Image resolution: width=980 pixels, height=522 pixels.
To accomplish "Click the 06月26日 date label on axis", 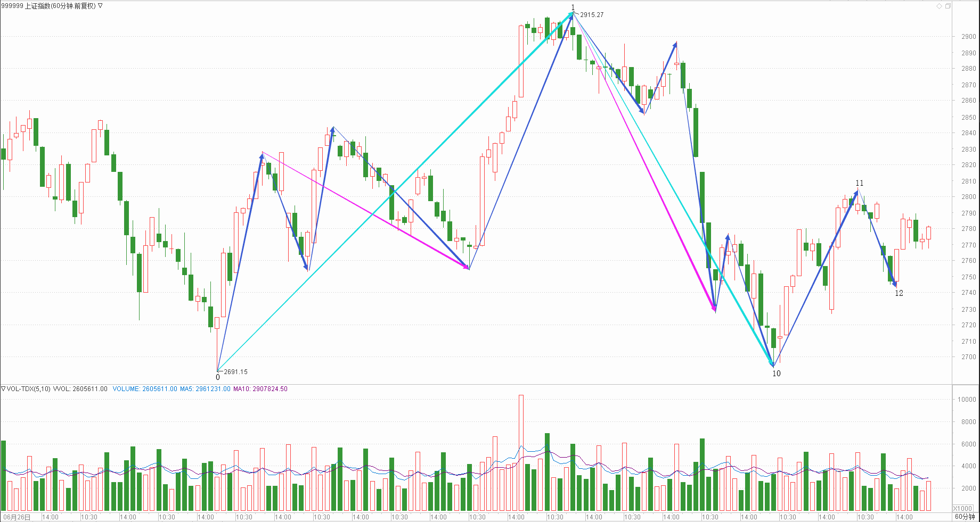I will pyautogui.click(x=17, y=517).
